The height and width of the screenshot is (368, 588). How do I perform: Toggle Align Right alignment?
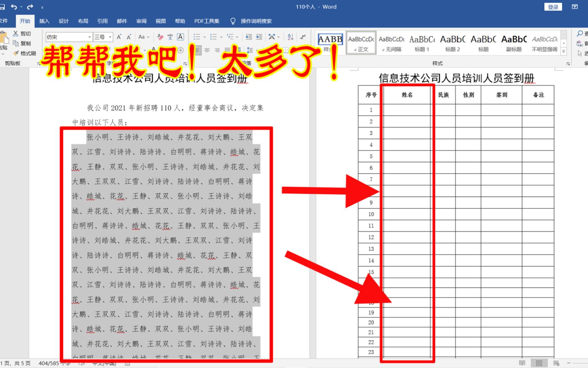217,50
